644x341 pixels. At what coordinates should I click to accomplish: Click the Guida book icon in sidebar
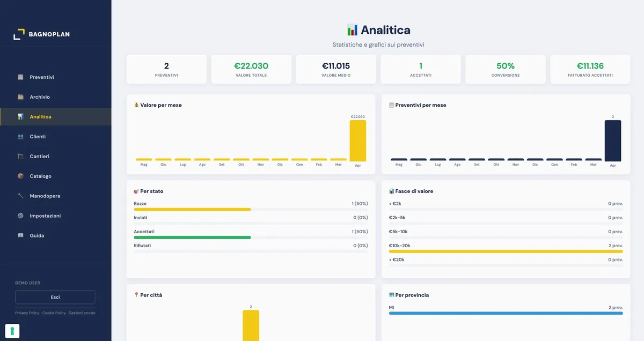[x=20, y=236]
